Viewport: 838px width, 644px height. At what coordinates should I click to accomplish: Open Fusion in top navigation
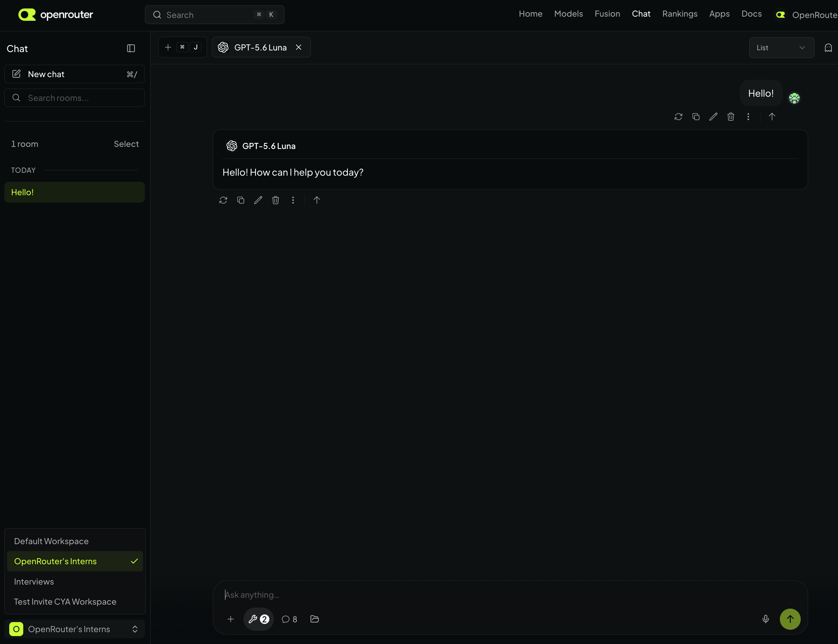point(607,14)
